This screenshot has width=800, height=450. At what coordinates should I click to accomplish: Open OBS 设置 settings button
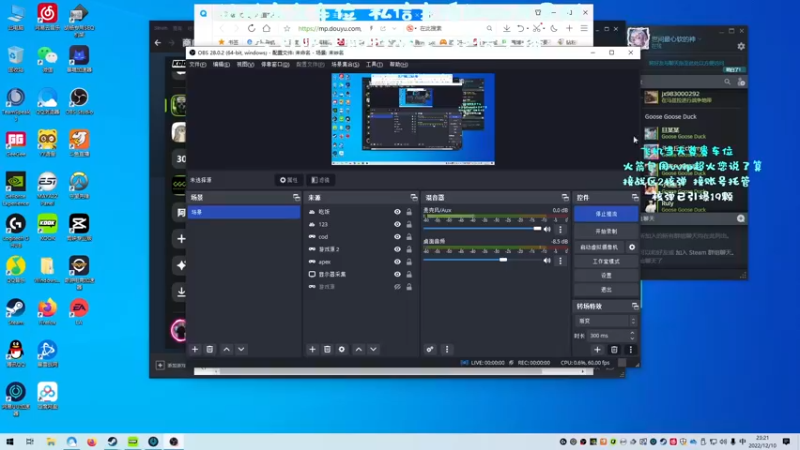click(x=606, y=276)
